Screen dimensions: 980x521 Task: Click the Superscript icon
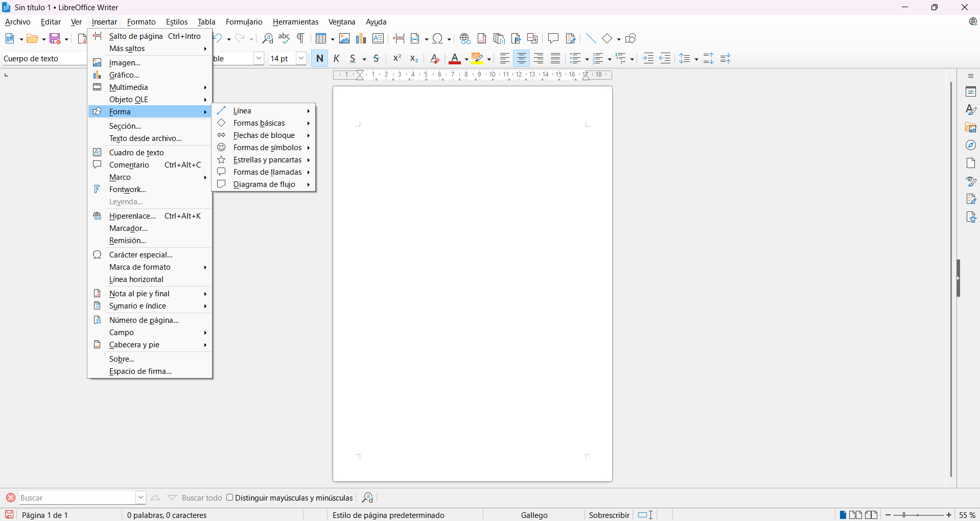[397, 59]
